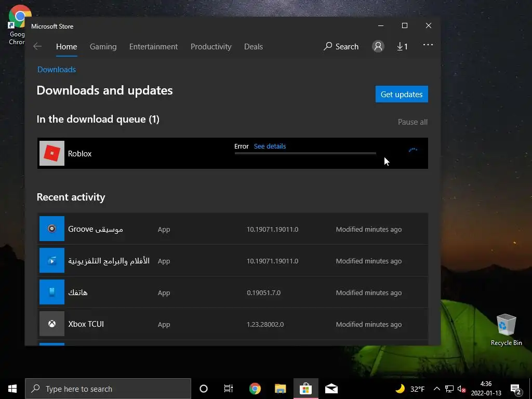Click the Recent activity heading

point(71,197)
